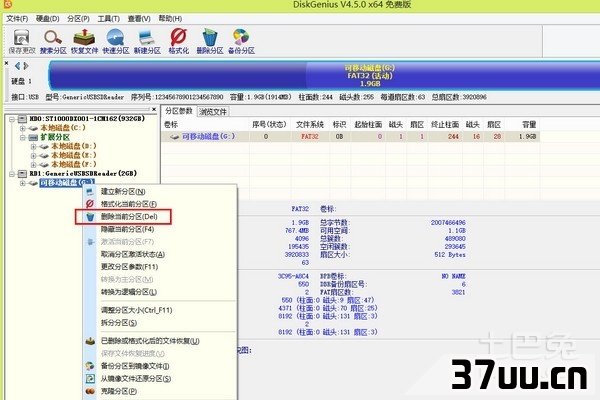Click the 1.9GB capacity cell in partition row
600x400 pixels.
(x=527, y=137)
